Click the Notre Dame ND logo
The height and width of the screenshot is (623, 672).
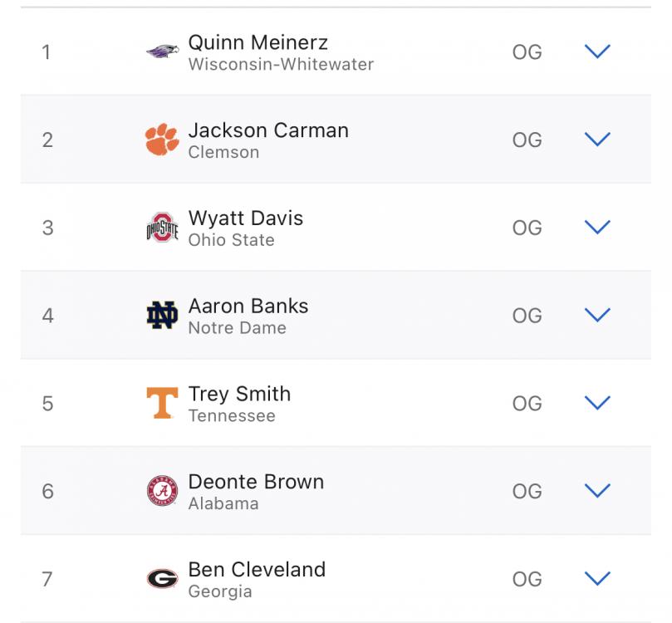click(x=162, y=316)
